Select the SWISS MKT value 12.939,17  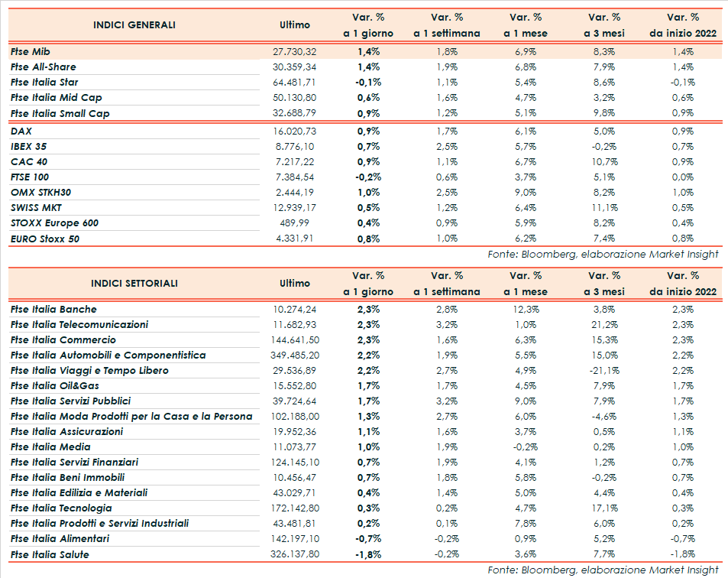[294, 208]
